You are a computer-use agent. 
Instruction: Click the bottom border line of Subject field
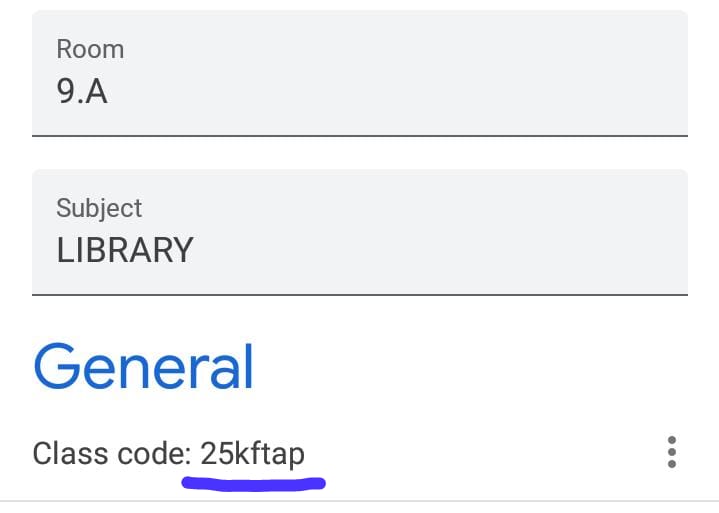pos(360,295)
